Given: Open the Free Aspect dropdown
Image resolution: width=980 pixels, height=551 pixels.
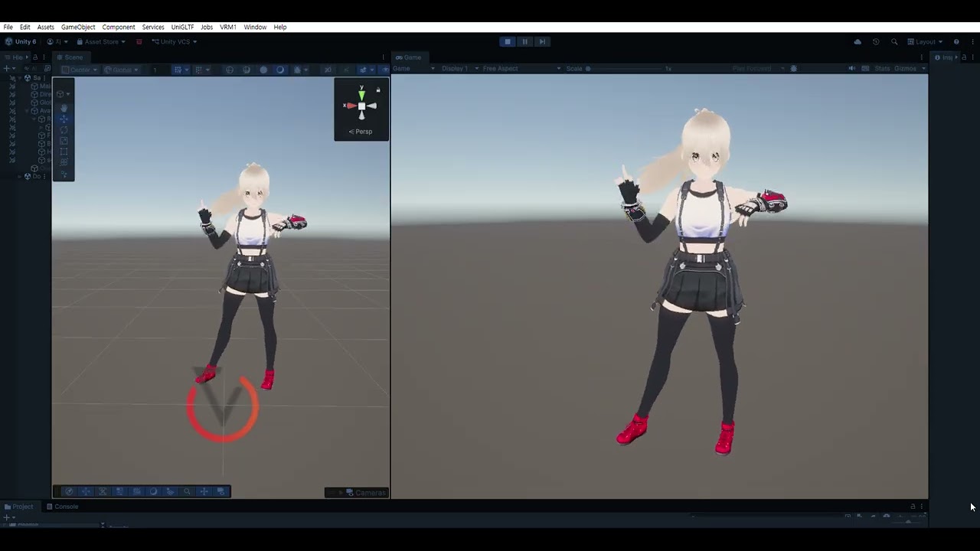Looking at the screenshot, I should pos(521,68).
